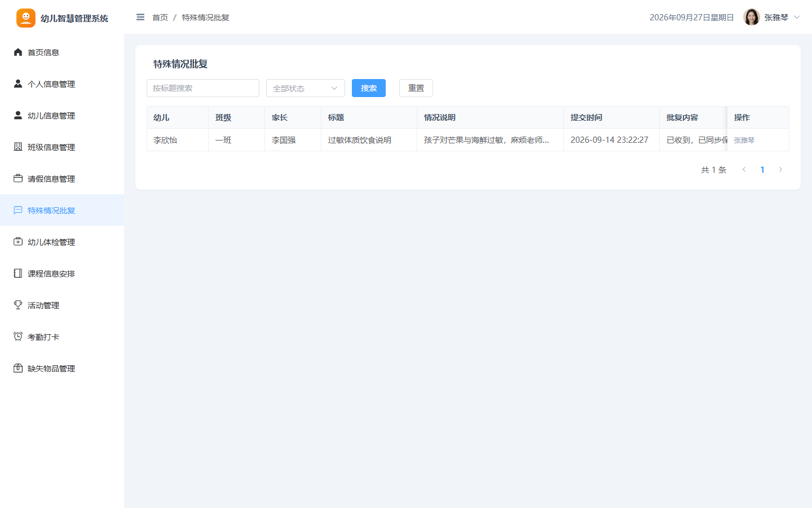The height and width of the screenshot is (508, 812).
Task: Open the 全部状态 status dropdown
Action: click(306, 88)
